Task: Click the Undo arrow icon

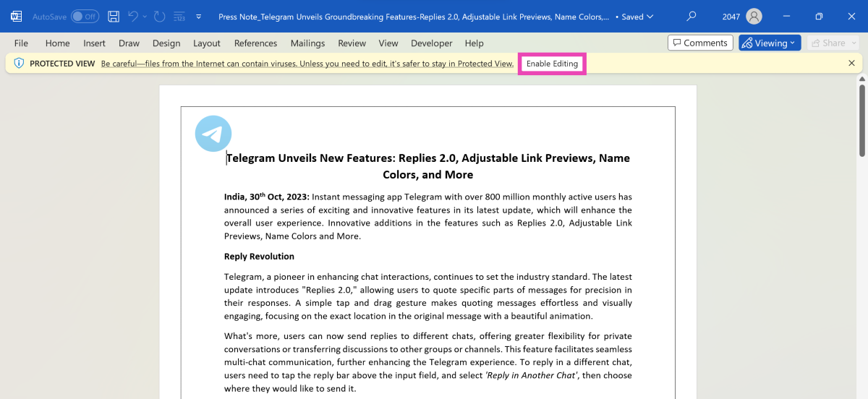Action: click(x=132, y=16)
